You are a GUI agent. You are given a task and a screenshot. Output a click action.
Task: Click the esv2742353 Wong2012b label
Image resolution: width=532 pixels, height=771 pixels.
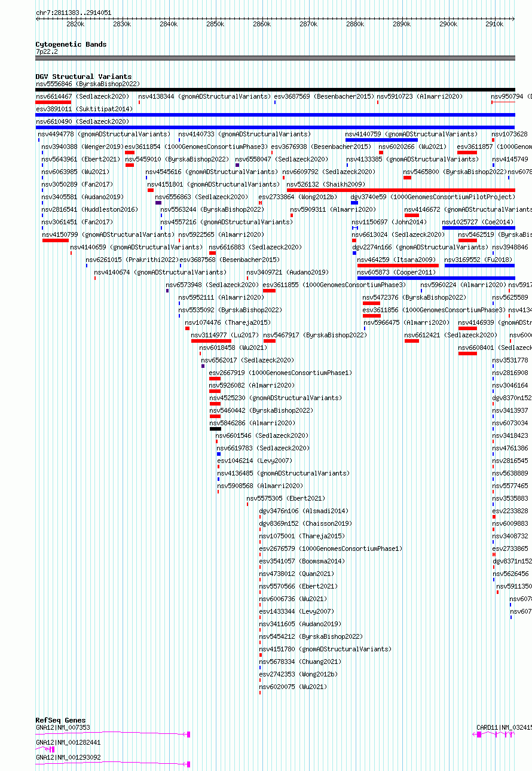298,674
